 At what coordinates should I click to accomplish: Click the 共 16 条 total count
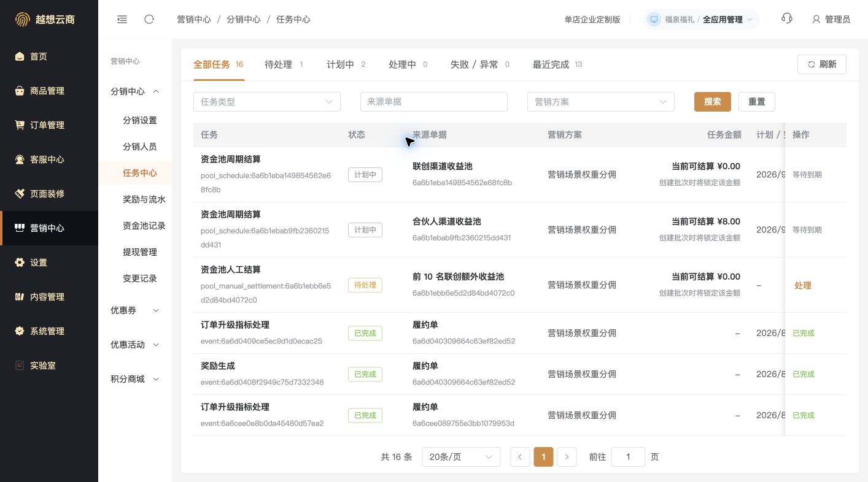[x=397, y=457]
